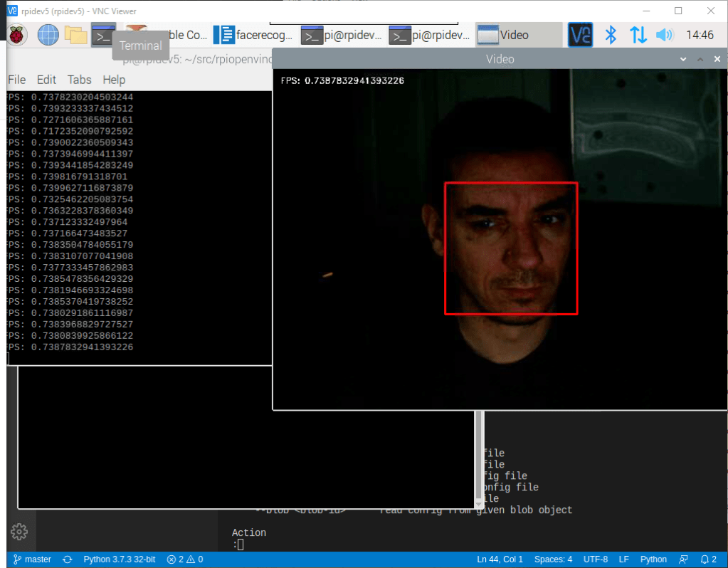
Task: Open the Tabs menu in terminal
Action: (80, 80)
